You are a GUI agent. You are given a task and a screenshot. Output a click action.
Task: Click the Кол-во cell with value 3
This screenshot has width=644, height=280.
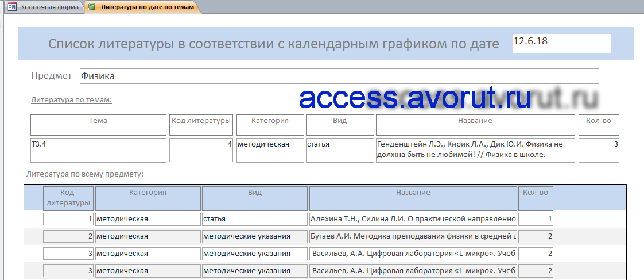click(x=599, y=150)
